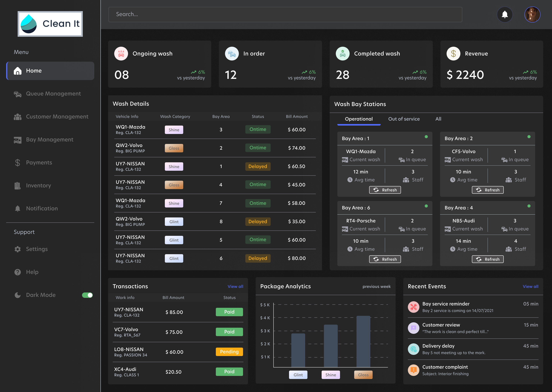Open Bay Management from the sidebar
Screen dimensions: 552x392
click(x=49, y=140)
